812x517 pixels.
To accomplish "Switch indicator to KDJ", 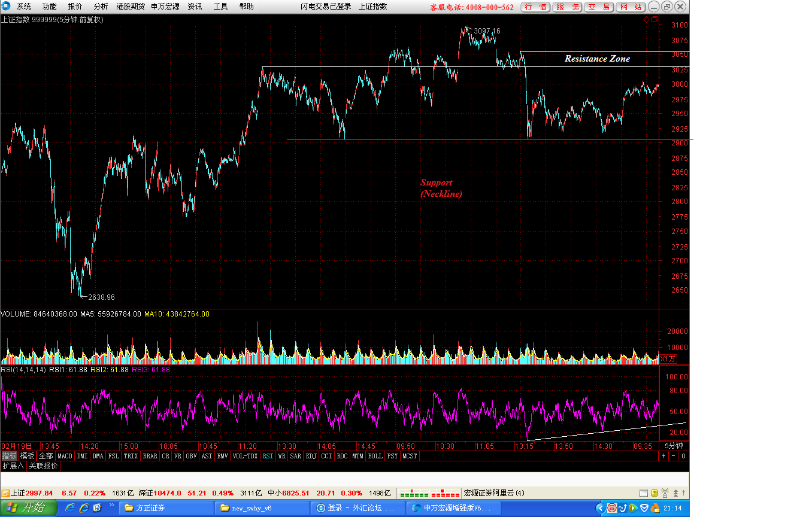I will [x=311, y=456].
